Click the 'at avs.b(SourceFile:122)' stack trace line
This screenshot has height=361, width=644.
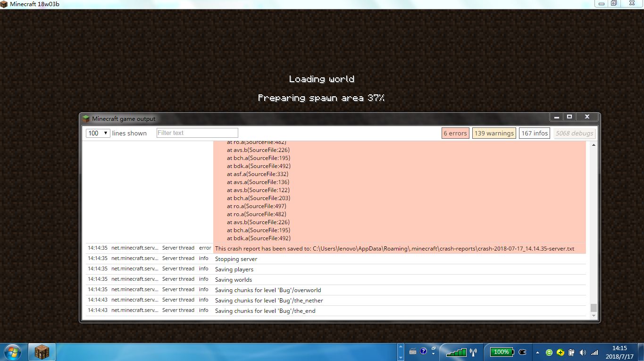pyautogui.click(x=258, y=190)
